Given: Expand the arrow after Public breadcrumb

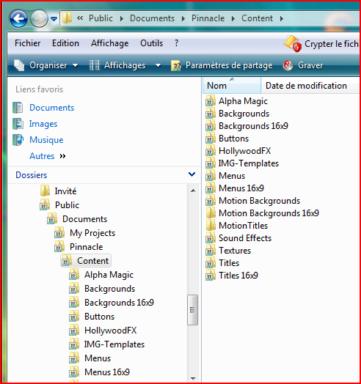Looking at the screenshot, I should 122,19.
